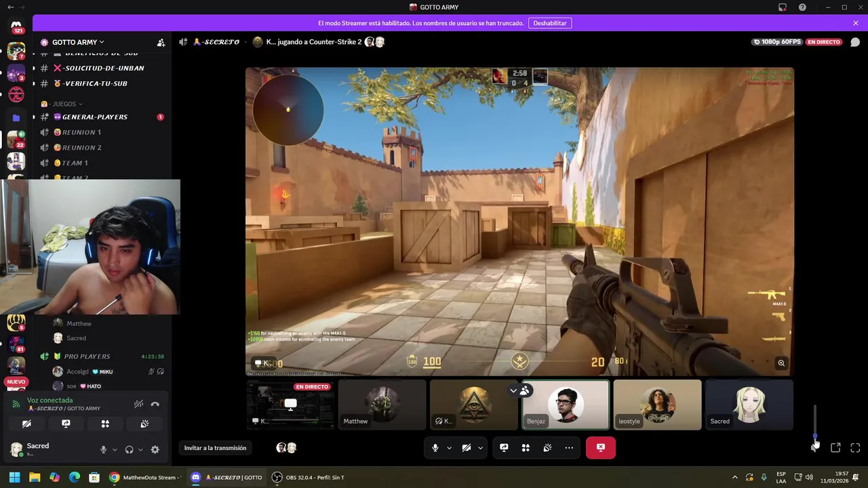The image size is (868, 488).
Task: Open Activities icon in the call bar
Action: click(526, 448)
